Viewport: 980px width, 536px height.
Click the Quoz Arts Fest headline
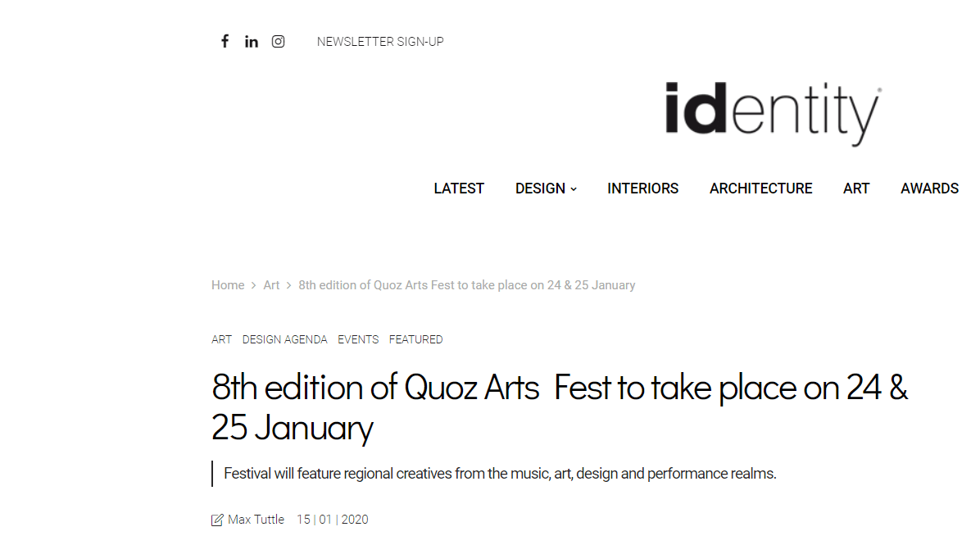point(559,407)
